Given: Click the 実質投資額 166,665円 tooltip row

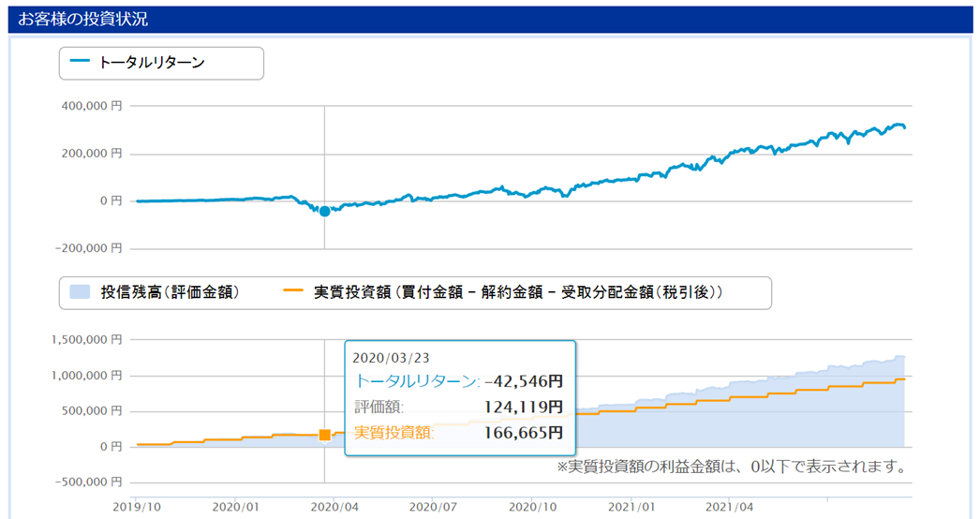Looking at the screenshot, I should tap(459, 432).
